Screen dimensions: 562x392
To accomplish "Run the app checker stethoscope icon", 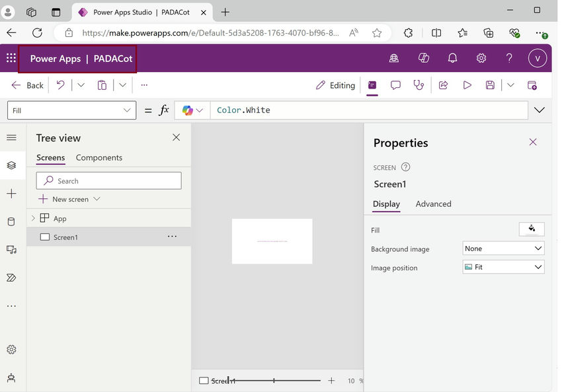I will click(419, 85).
